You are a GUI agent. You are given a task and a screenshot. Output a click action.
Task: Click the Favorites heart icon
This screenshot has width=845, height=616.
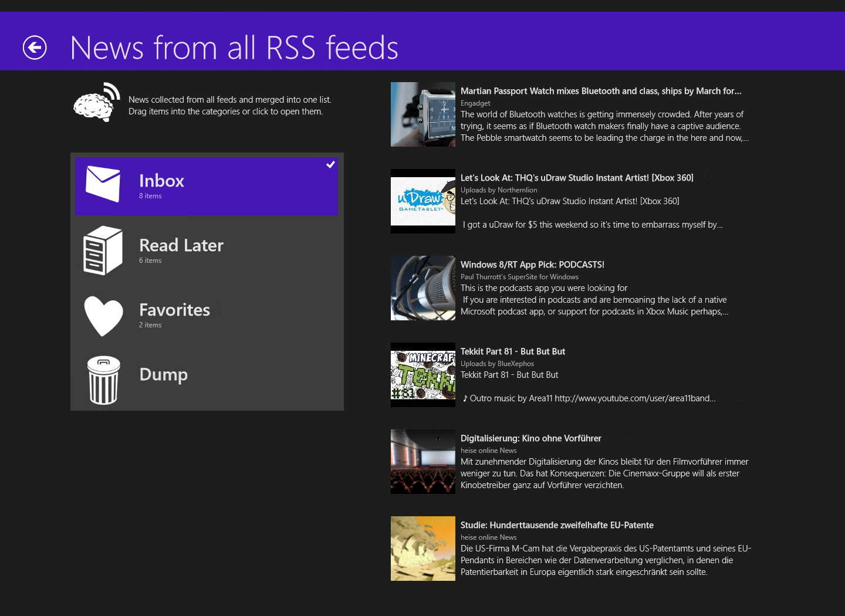click(x=104, y=316)
